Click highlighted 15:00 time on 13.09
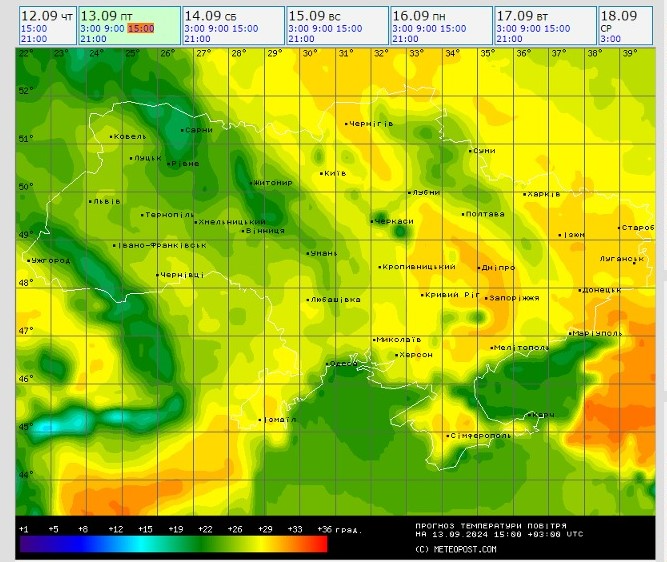This screenshot has height=562, width=667. pyautogui.click(x=140, y=29)
